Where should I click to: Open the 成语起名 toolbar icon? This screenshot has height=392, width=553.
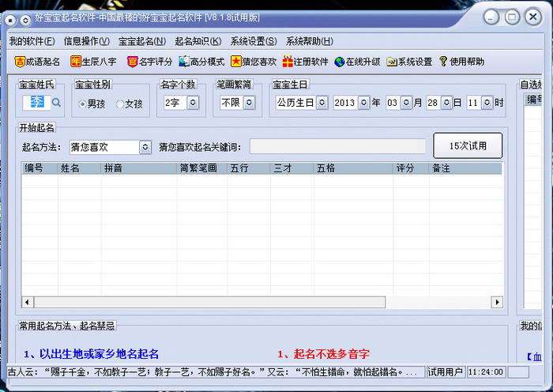[x=20, y=62]
